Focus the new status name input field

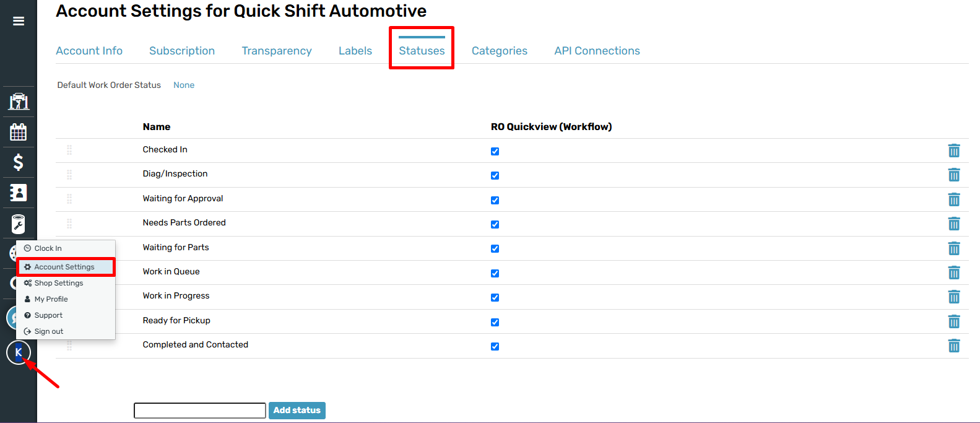(x=200, y=410)
